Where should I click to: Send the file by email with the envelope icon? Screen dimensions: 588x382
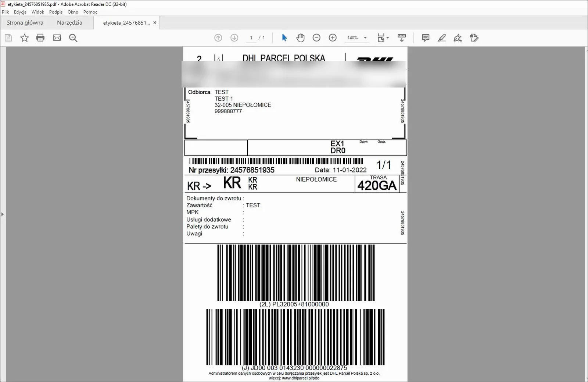click(57, 38)
